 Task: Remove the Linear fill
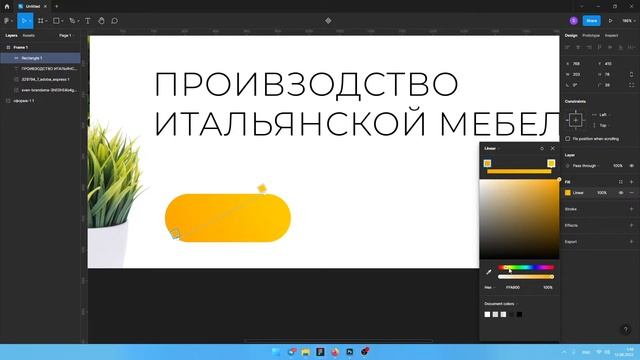[x=631, y=193]
